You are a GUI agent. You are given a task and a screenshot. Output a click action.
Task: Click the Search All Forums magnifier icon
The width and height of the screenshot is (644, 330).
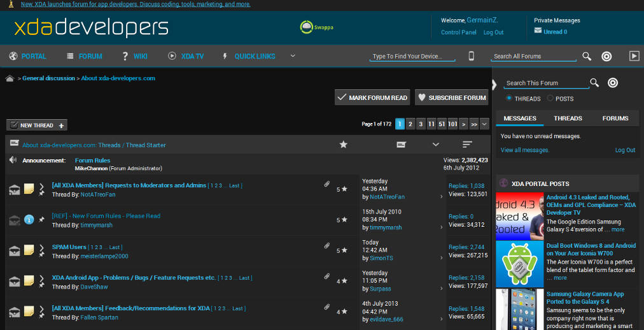[x=587, y=56]
